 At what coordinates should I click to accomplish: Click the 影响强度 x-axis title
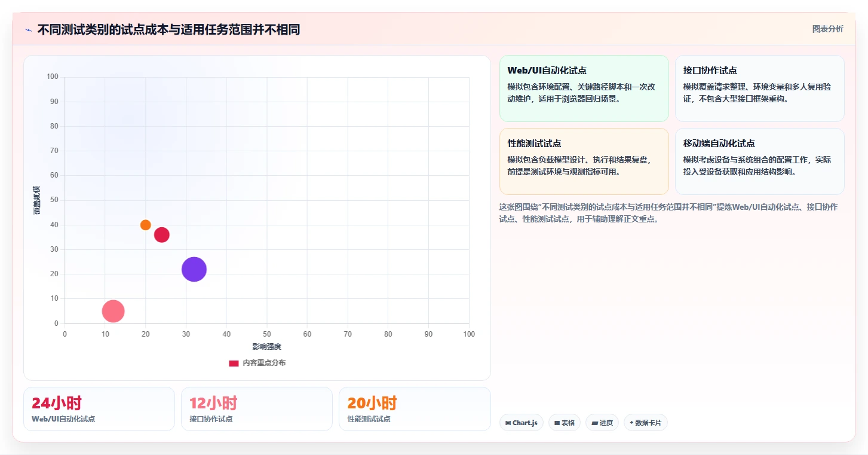266,347
